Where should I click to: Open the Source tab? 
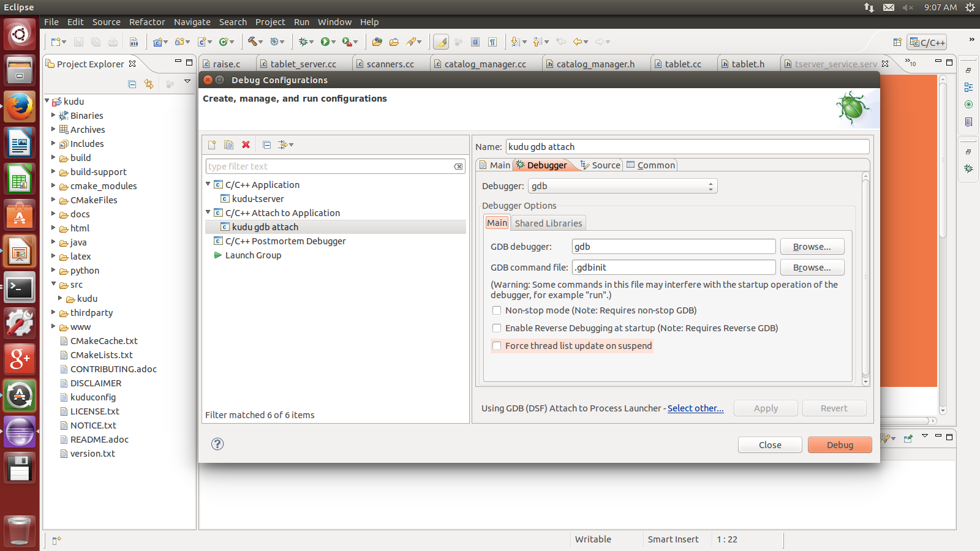[600, 165]
